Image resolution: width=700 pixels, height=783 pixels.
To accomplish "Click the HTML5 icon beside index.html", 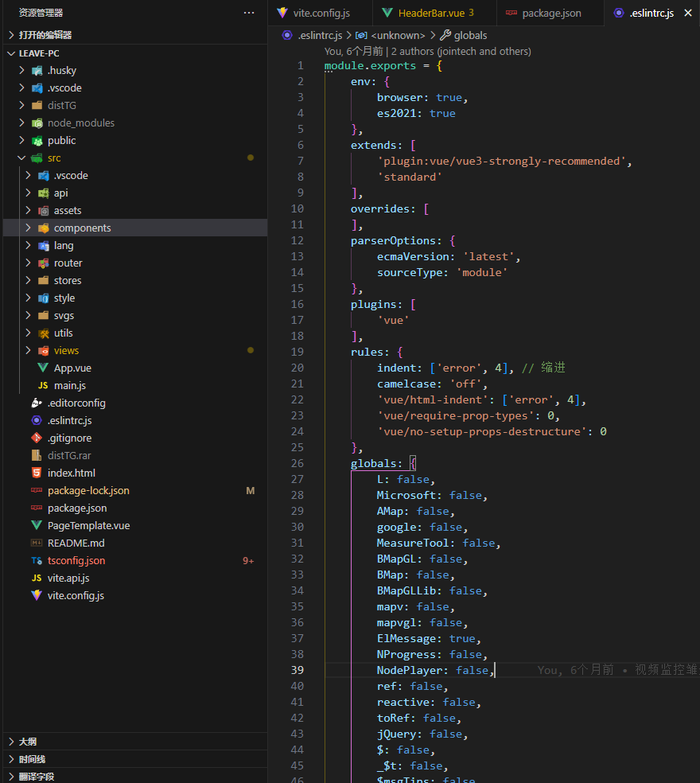I will [37, 473].
